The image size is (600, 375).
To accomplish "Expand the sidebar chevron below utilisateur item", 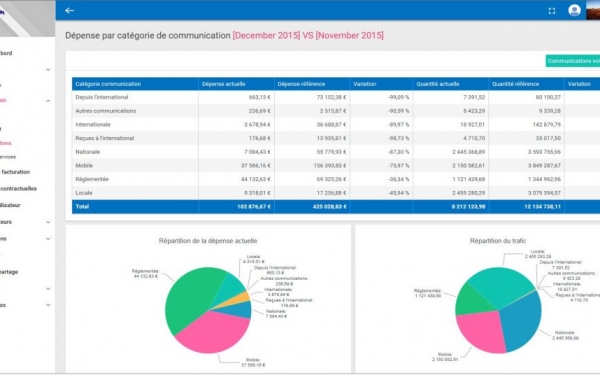I will (x=48, y=222).
